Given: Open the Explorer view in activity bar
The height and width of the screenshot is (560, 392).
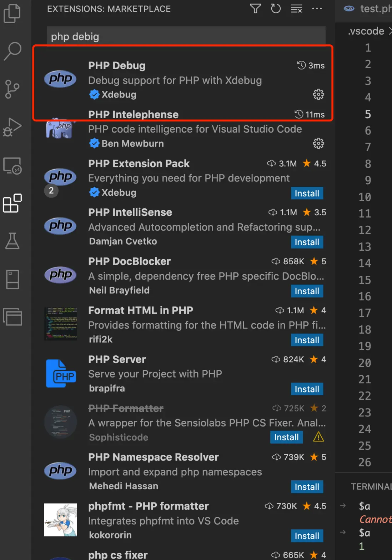Looking at the screenshot, I should pyautogui.click(x=12, y=14).
